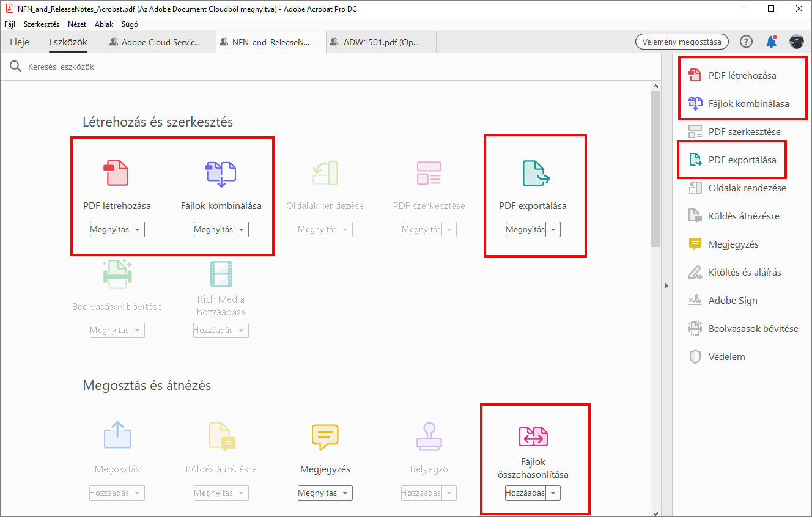Open the Ablak menu
This screenshot has width=812, height=517.
click(104, 24)
